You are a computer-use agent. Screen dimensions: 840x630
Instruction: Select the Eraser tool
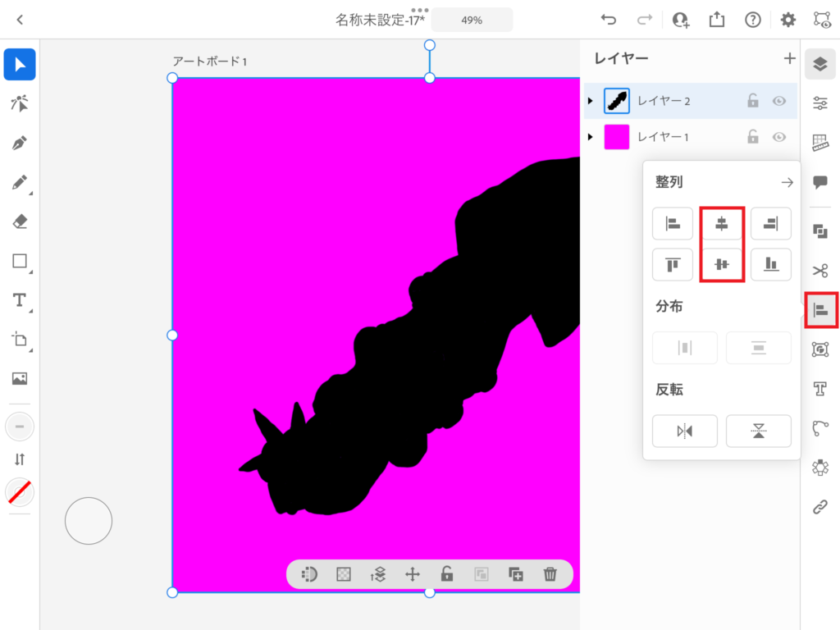(20, 221)
